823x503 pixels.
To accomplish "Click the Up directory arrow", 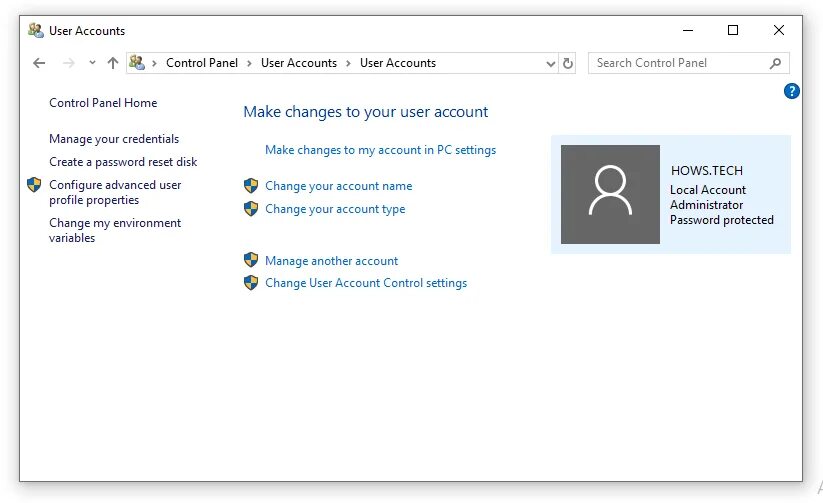I will point(112,63).
